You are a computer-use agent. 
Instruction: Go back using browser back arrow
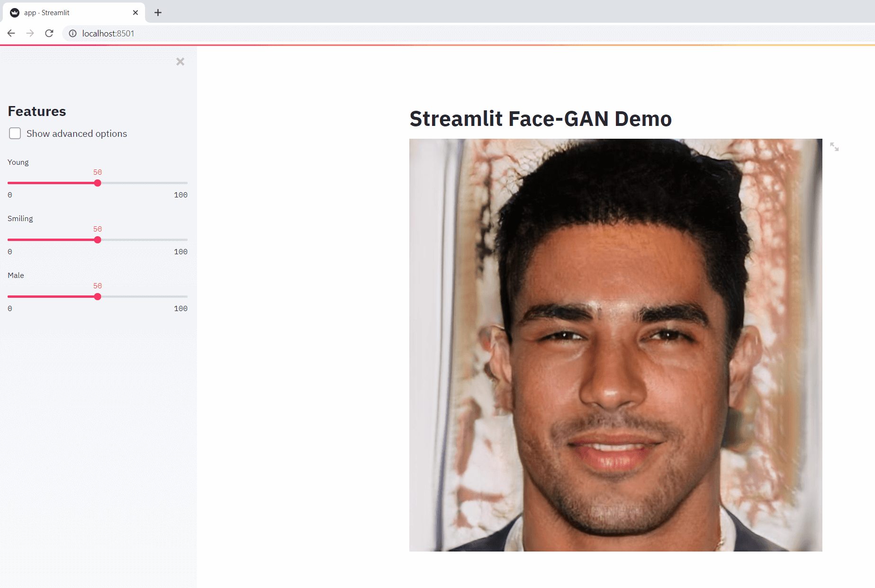[11, 33]
